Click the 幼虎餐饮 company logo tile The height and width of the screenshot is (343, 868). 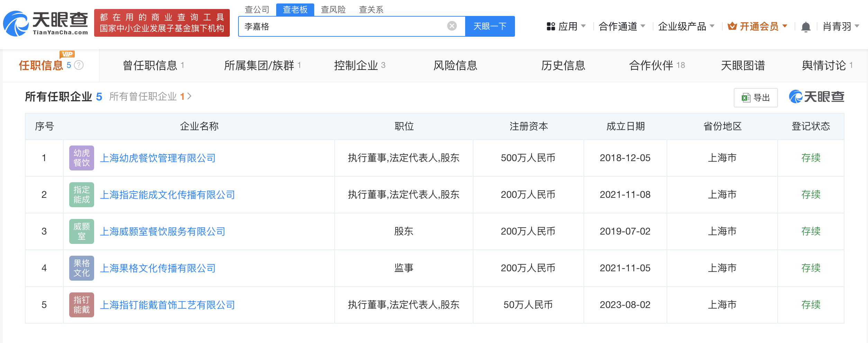pyautogui.click(x=82, y=158)
